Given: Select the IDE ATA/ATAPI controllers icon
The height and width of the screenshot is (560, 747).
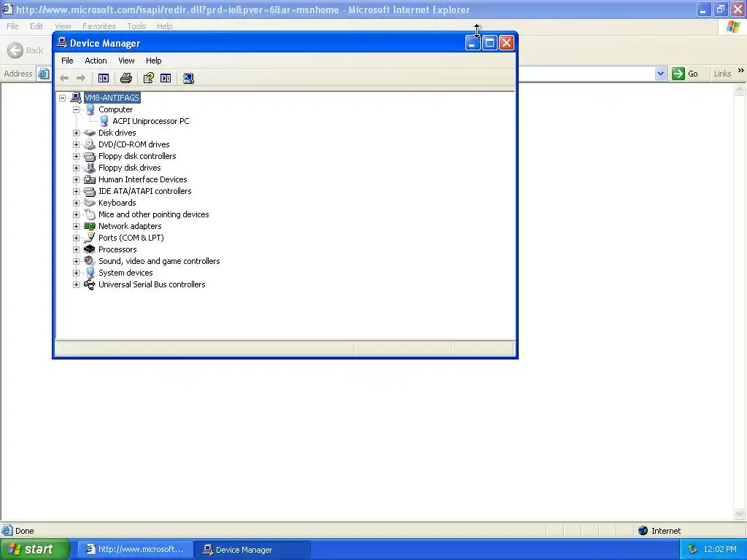Looking at the screenshot, I should [90, 191].
